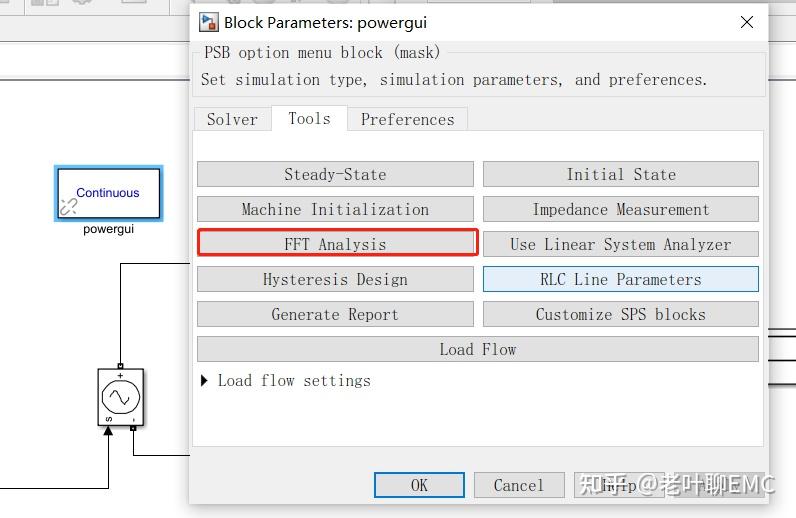Cancel the Block Parameters dialog
The image size is (796, 518).
tap(518, 485)
